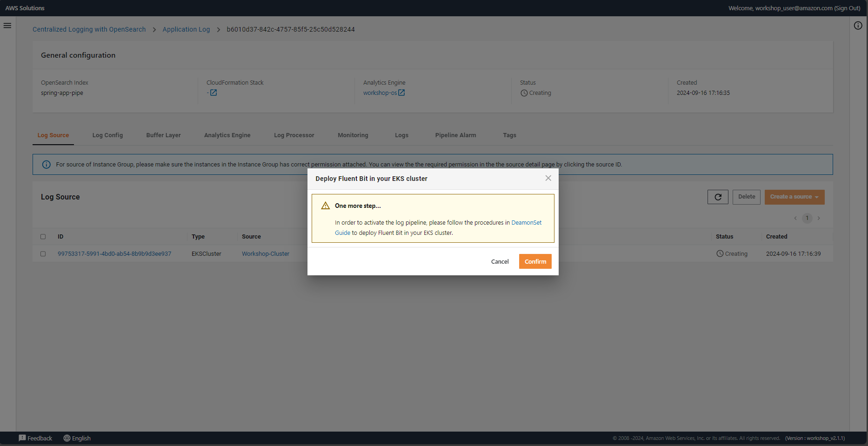This screenshot has height=446, width=868.
Task: Open the Log Processor tab
Action: (294, 135)
